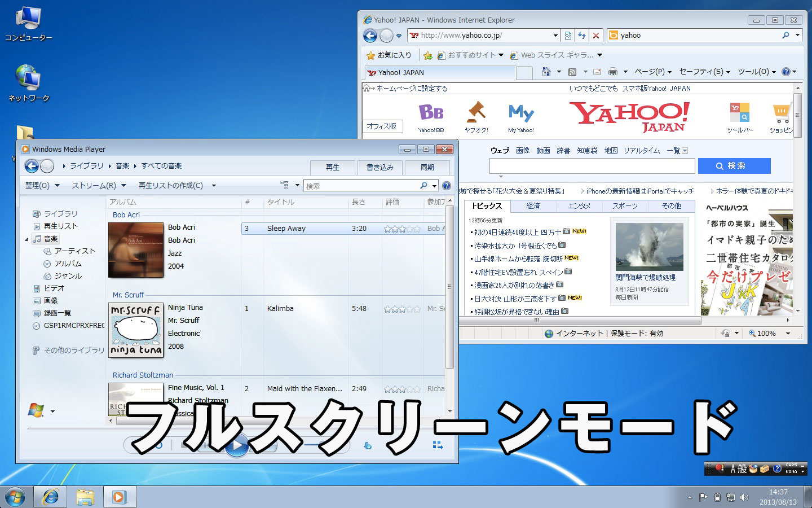812x508 pixels.
Task: Open the 画像 search category link
Action: pyautogui.click(x=523, y=151)
